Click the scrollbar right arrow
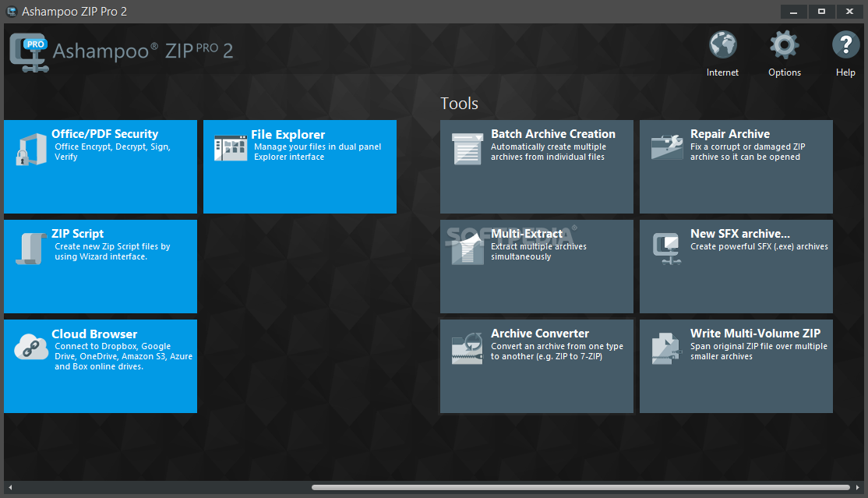Viewport: 868px width, 498px height. click(858, 487)
